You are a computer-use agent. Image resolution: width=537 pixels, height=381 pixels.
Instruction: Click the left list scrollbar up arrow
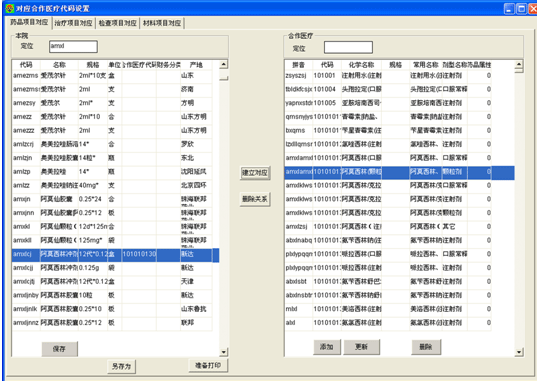[224, 64]
